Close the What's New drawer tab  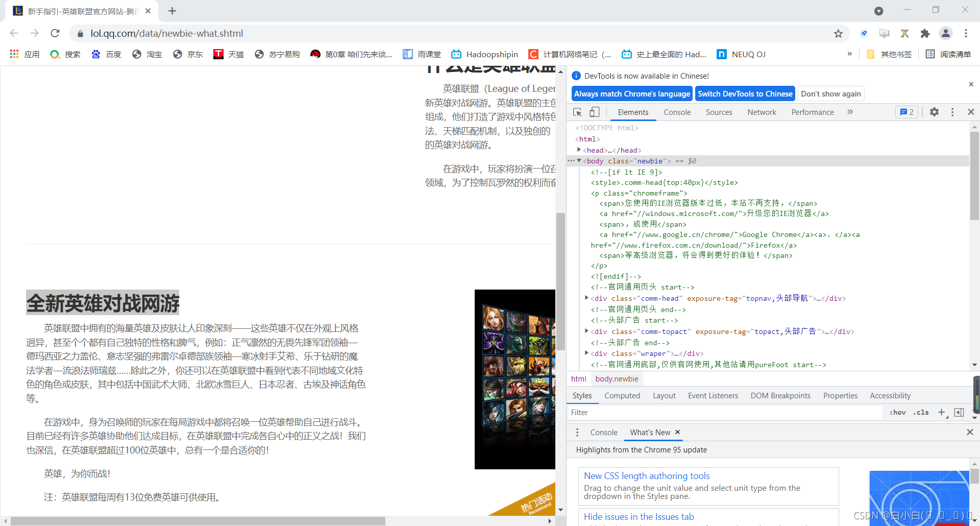(677, 432)
